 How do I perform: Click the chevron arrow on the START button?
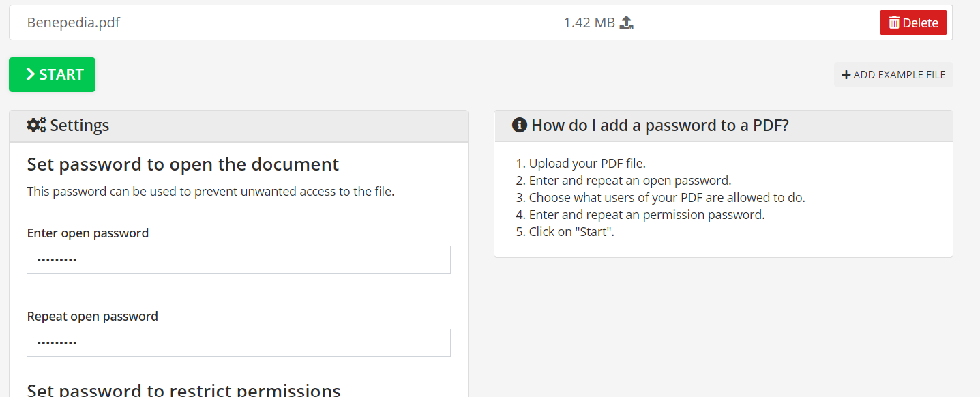pyautogui.click(x=30, y=74)
